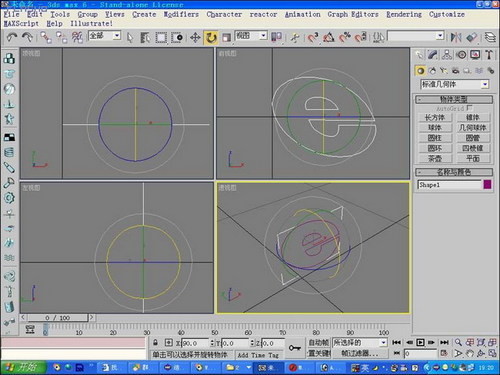Select the Zoom magnifier viewport tool
This screenshot has width=500, height=375.
(x=459, y=342)
